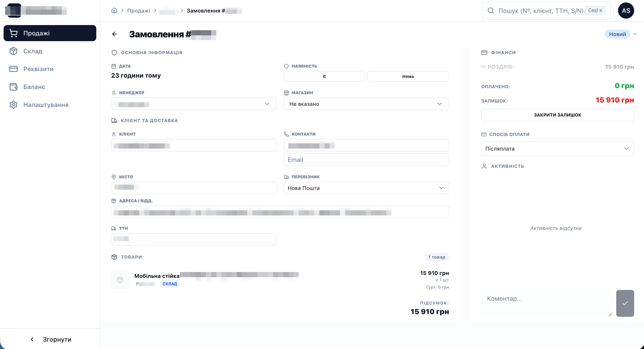
Task: Open the Реквізити sidebar section
Action: [38, 69]
